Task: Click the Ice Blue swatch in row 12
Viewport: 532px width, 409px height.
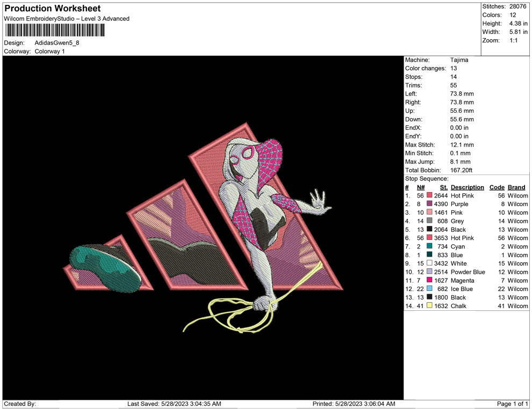Action: (429, 288)
